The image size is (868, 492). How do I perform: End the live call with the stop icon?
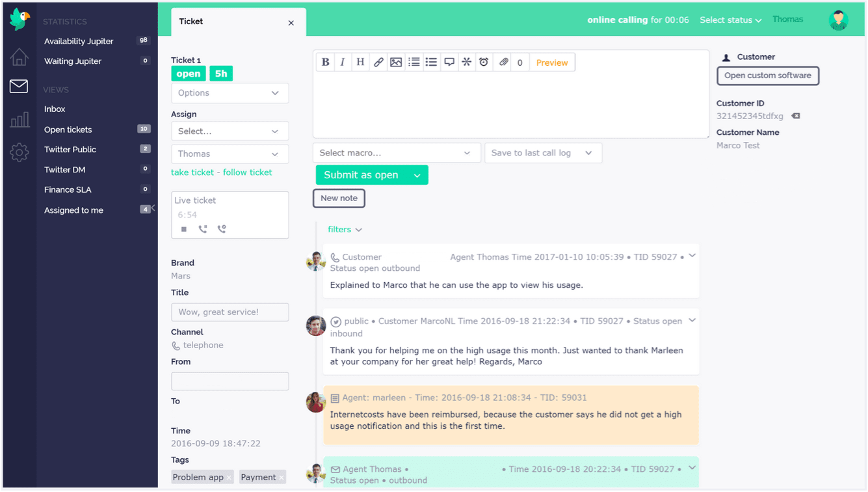pyautogui.click(x=183, y=229)
